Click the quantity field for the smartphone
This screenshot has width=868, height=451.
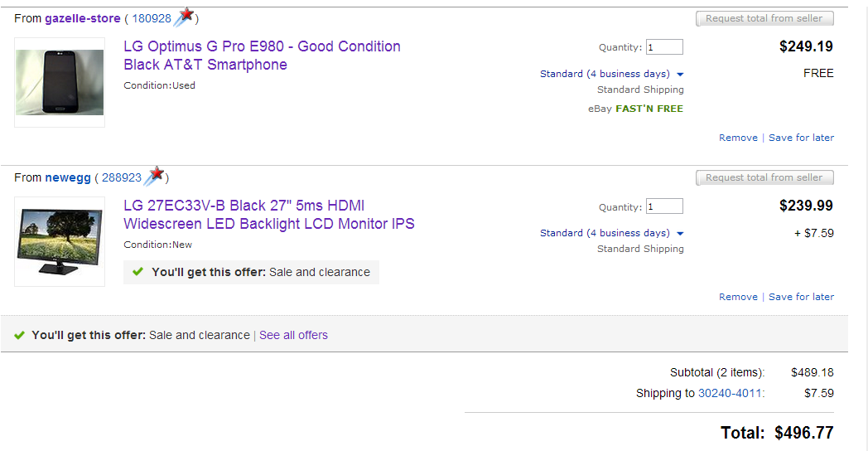tap(664, 47)
